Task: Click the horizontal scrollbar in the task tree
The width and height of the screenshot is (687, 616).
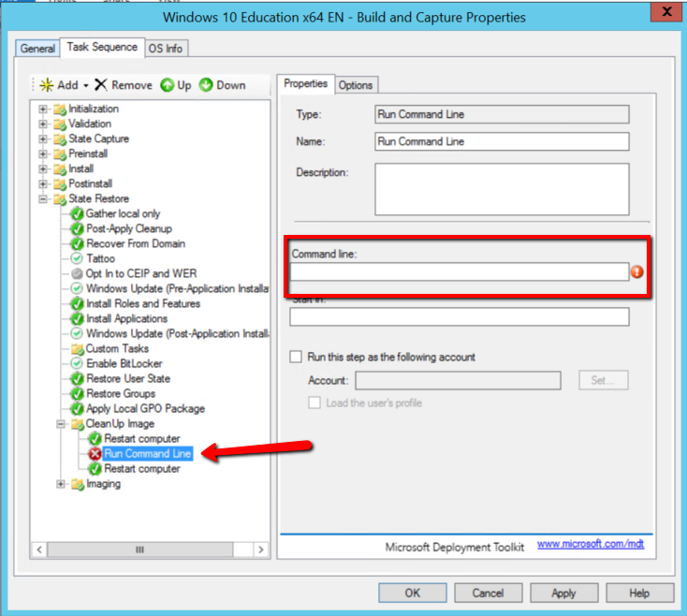Action: point(140,550)
